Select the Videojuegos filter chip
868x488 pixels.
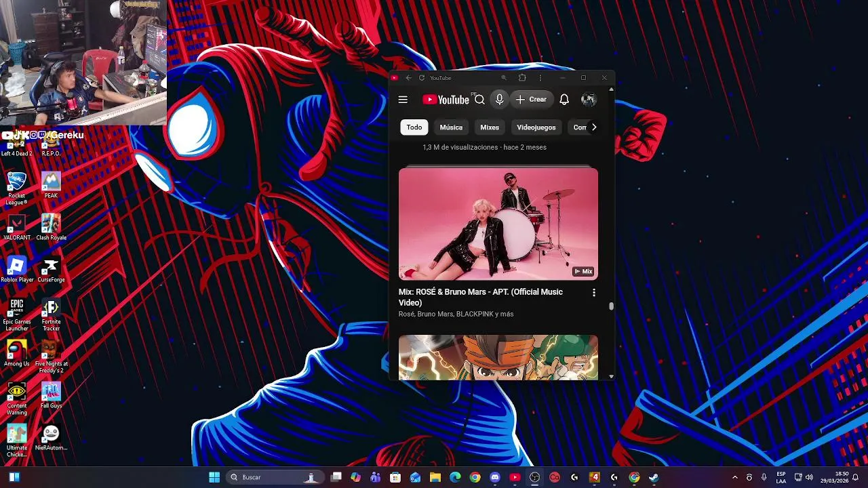536,127
